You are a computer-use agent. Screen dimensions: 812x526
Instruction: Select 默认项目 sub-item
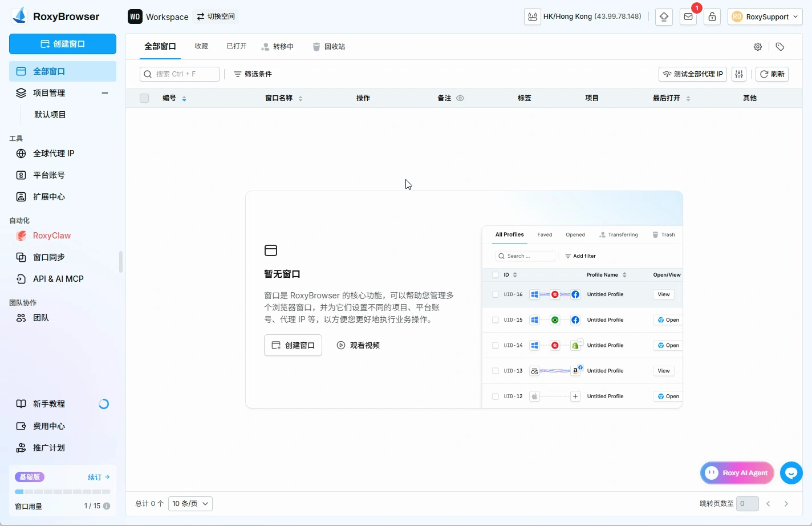point(50,115)
